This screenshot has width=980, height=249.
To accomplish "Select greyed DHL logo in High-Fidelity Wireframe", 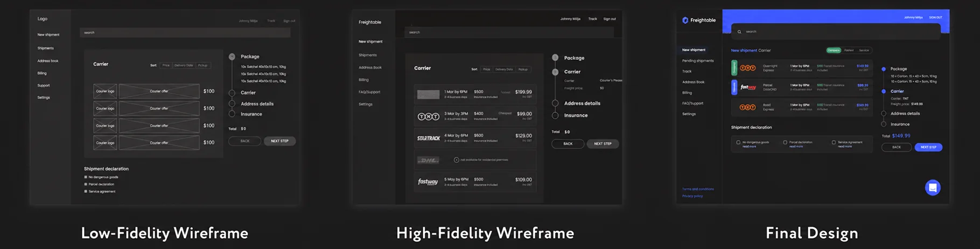I will [429, 160].
